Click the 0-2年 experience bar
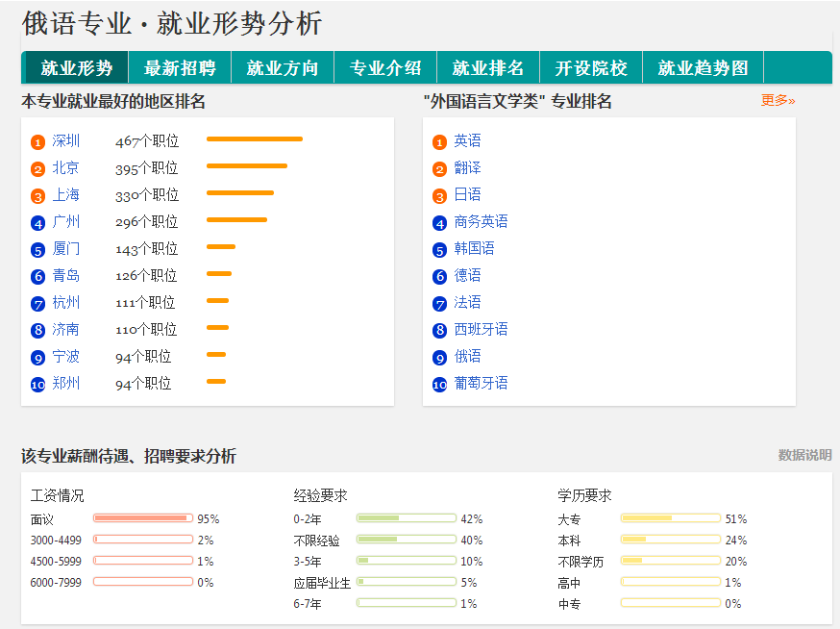The height and width of the screenshot is (629, 840). click(407, 518)
